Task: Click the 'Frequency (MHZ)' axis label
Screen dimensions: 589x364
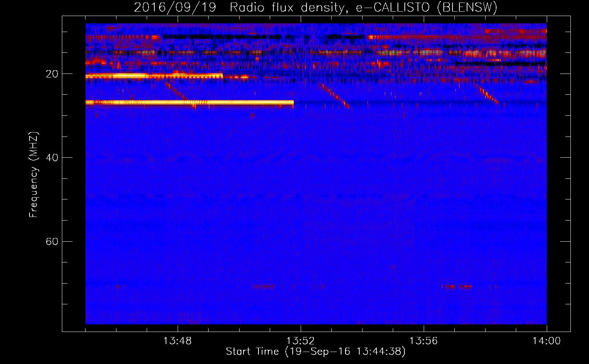Action: point(33,175)
